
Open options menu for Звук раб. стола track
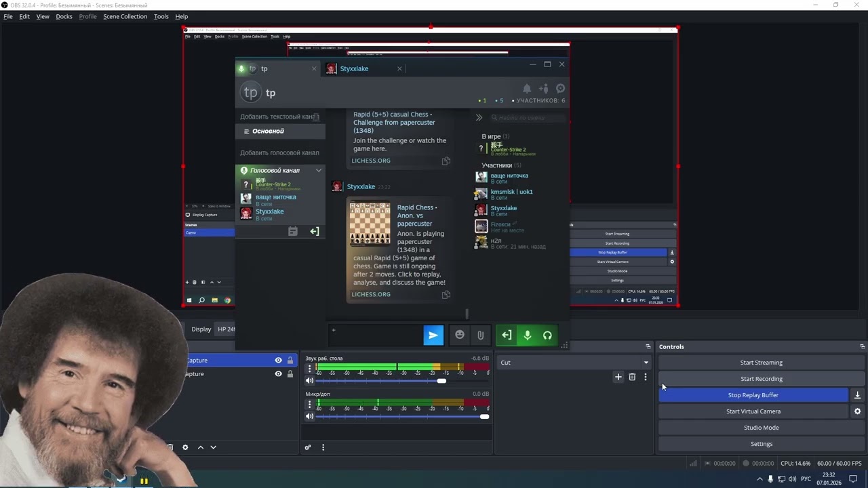[x=310, y=369]
